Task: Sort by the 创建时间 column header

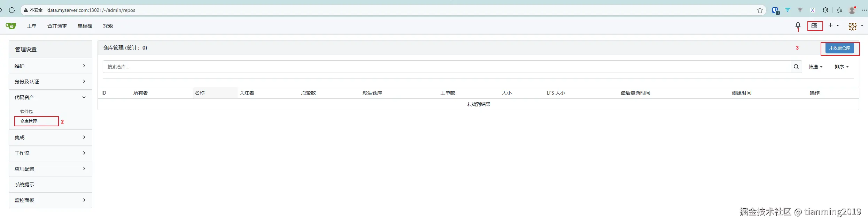Action: [x=742, y=93]
